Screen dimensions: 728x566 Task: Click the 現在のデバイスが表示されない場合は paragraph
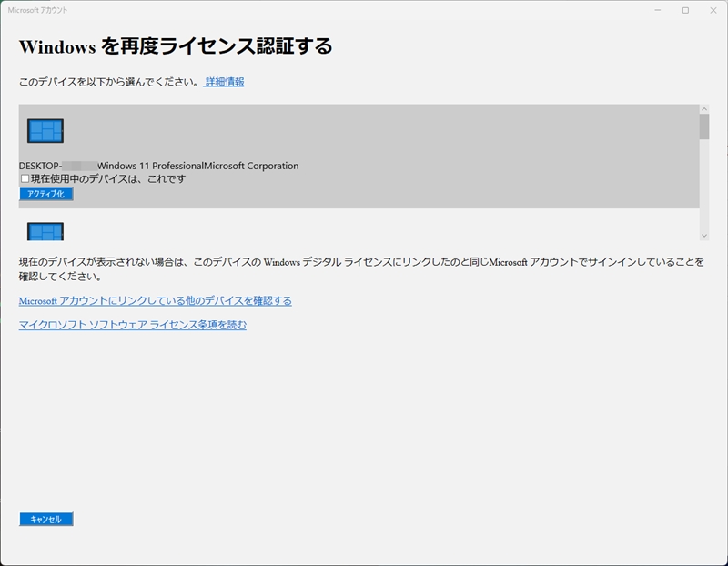click(360, 268)
